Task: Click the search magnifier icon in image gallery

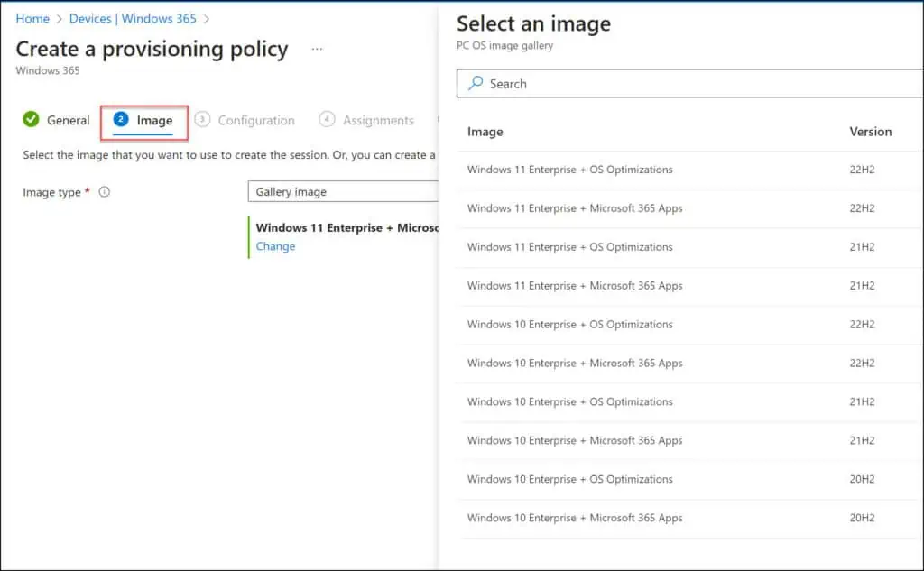Action: (x=476, y=83)
